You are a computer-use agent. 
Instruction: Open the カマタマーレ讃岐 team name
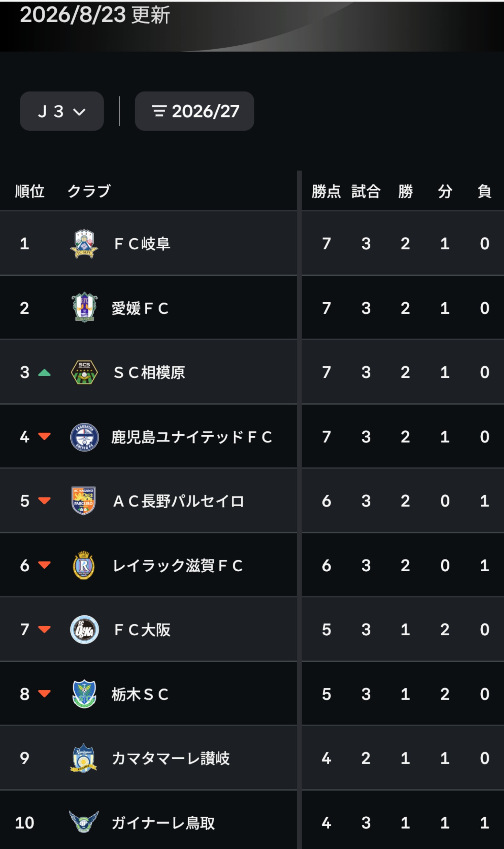click(x=171, y=758)
